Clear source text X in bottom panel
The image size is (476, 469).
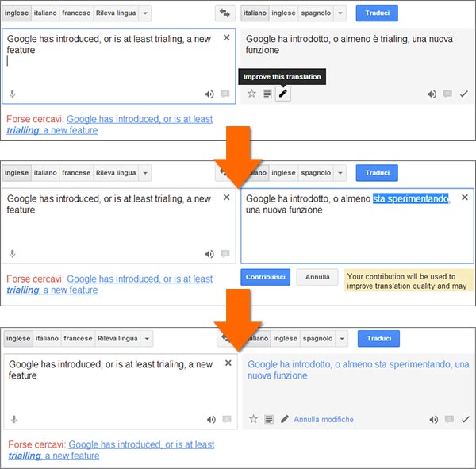click(x=228, y=363)
